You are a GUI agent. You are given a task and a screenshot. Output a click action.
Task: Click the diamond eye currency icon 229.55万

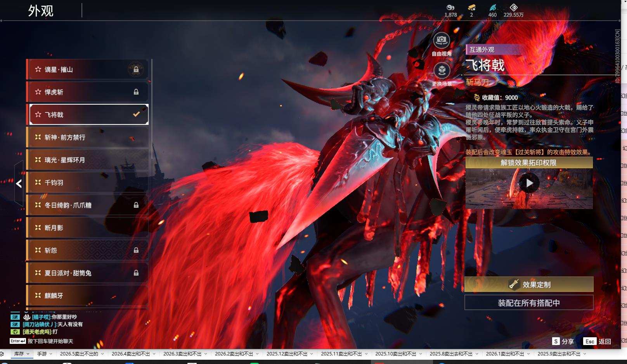(x=513, y=7)
